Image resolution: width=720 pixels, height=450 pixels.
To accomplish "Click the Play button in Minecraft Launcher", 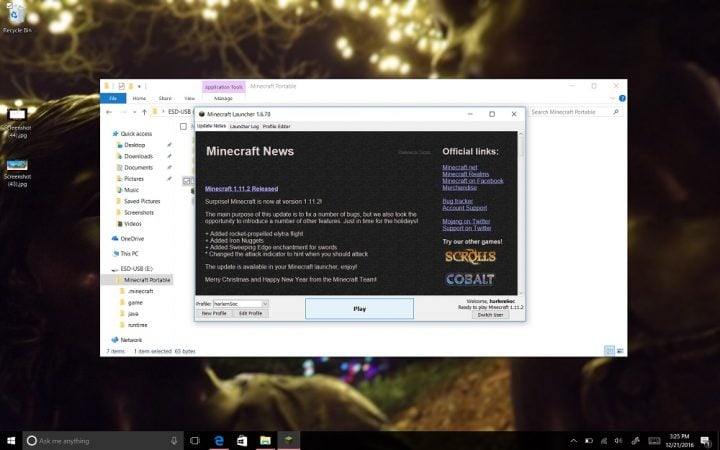I will [360, 309].
